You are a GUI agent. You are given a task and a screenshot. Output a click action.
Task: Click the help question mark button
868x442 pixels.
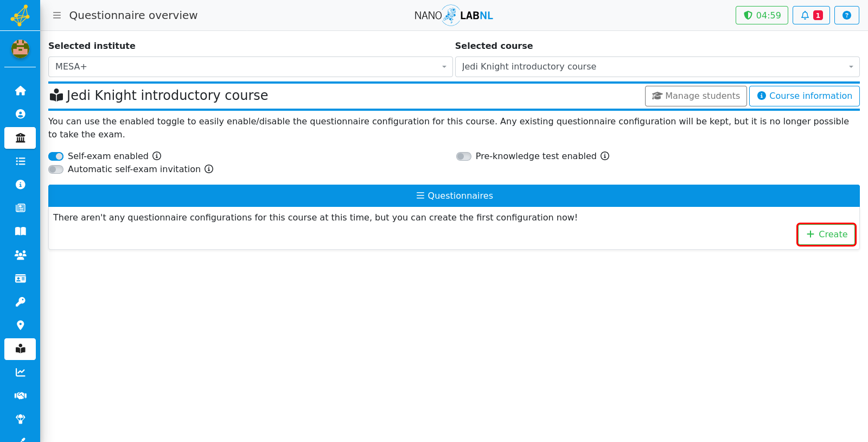tap(846, 15)
